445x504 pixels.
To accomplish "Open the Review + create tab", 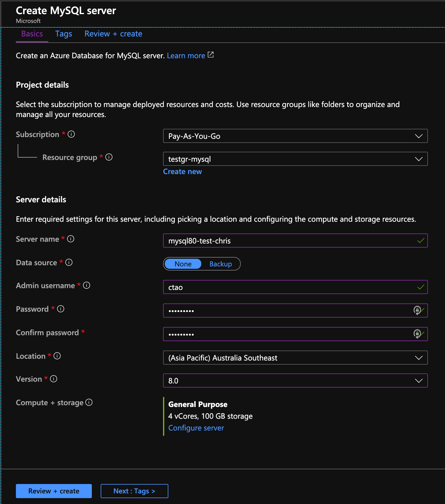I will [x=113, y=34].
